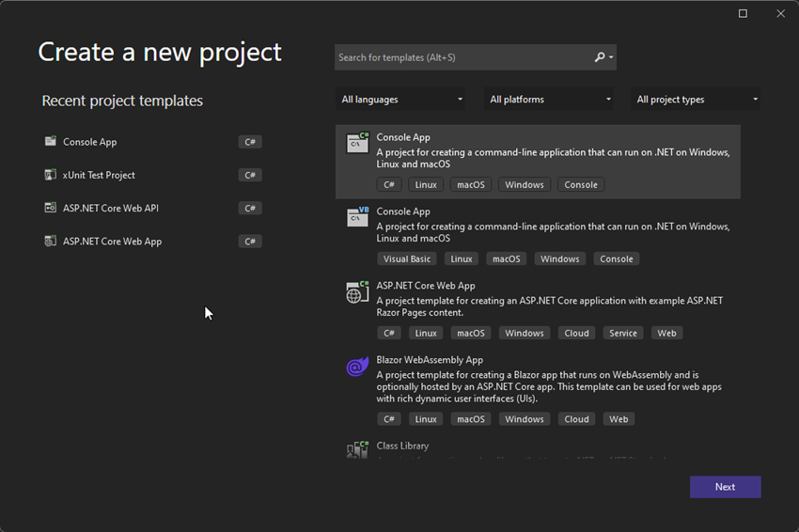
Task: Click the C# tag on Blazor WebAssembly App
Action: tap(389, 419)
